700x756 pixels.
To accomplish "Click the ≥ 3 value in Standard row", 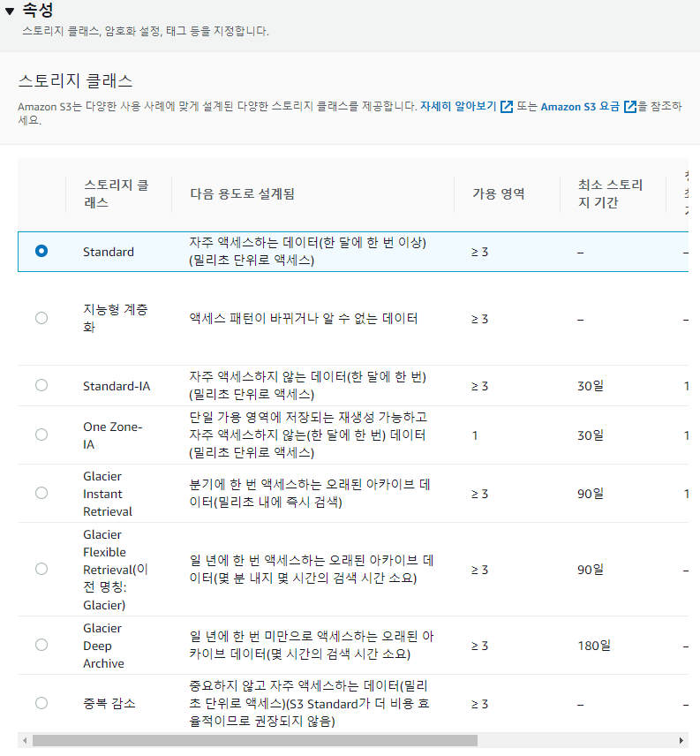I will [480, 253].
